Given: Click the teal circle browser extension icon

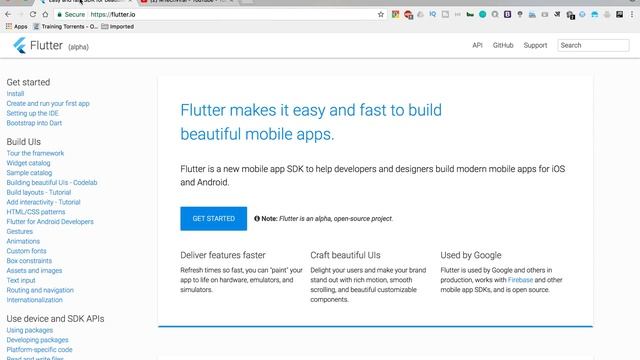Looking at the screenshot, I should point(482,14).
